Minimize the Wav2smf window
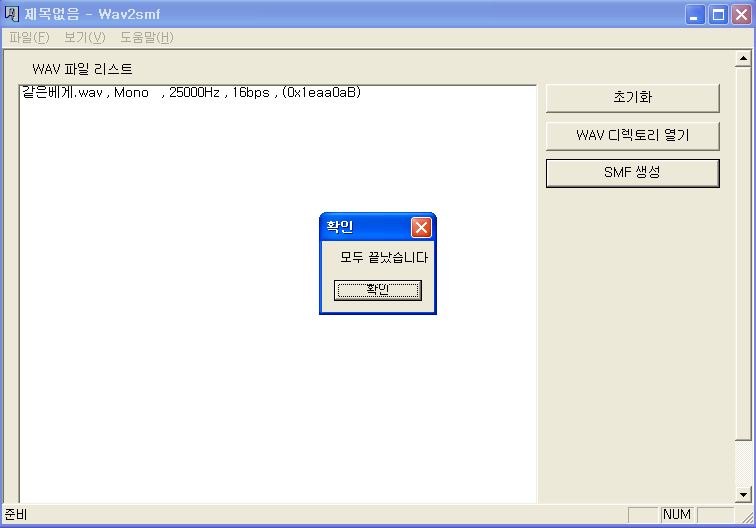 tap(695, 15)
